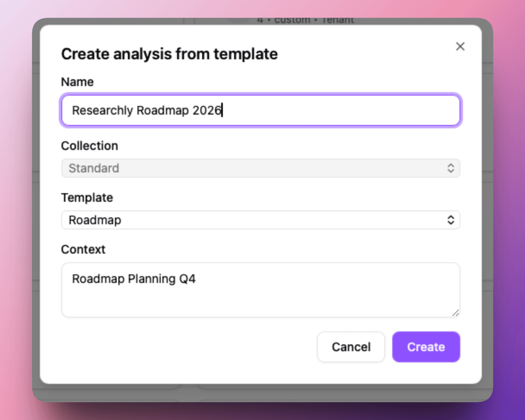The image size is (525, 420).
Task: Click the Collection dropdown chevron icon
Action: point(451,168)
